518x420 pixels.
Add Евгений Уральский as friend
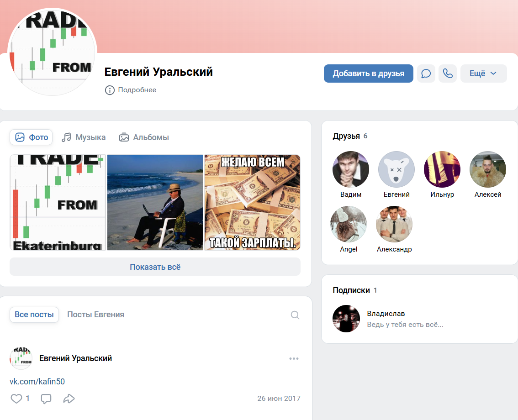368,73
